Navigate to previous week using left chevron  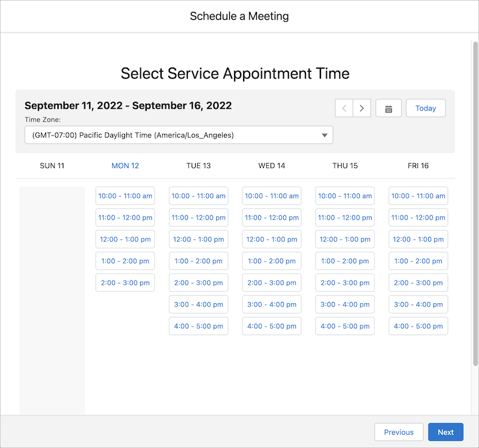click(x=344, y=108)
